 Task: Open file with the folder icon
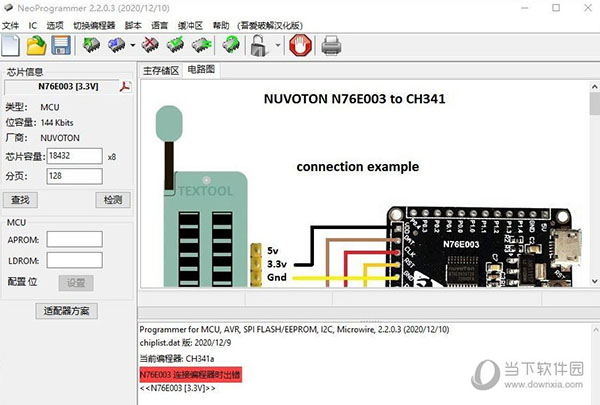36,45
